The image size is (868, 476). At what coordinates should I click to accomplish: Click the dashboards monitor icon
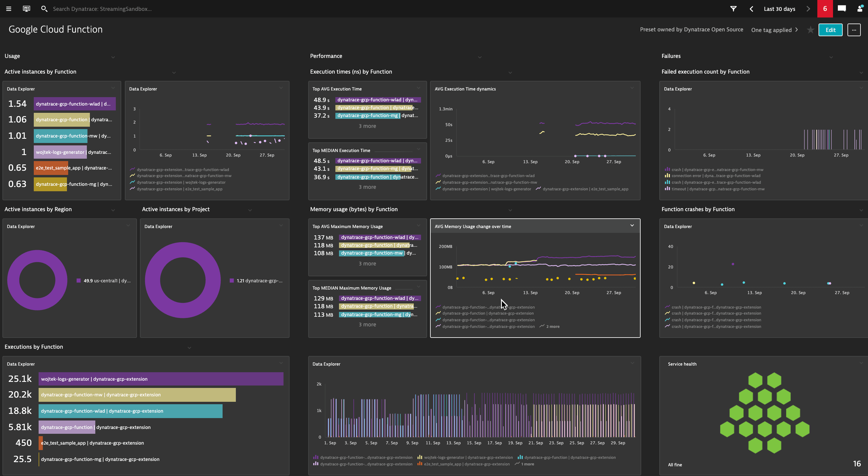point(26,9)
